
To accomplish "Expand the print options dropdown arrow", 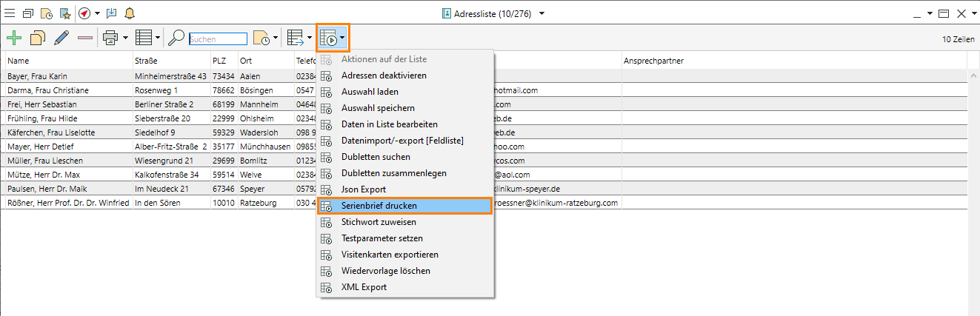I will click(x=125, y=37).
